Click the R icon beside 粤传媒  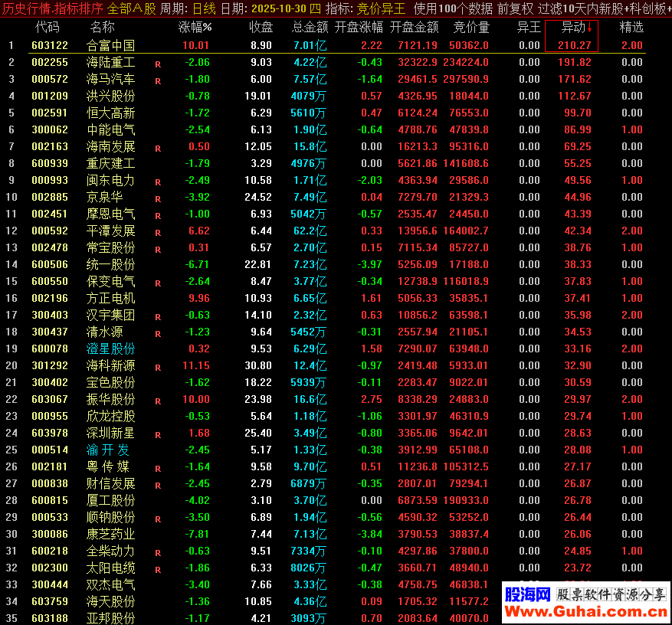coord(158,468)
